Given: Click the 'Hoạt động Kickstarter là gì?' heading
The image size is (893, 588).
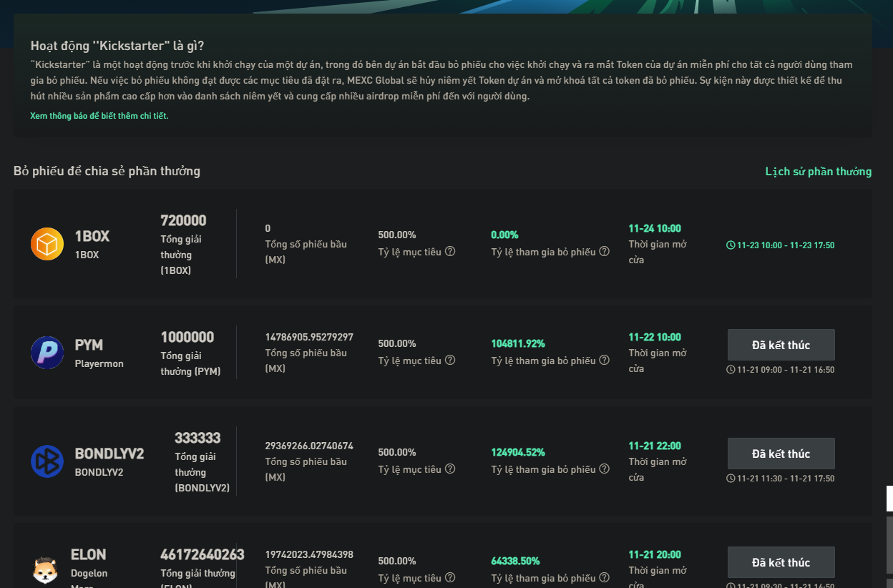Looking at the screenshot, I should [118, 46].
